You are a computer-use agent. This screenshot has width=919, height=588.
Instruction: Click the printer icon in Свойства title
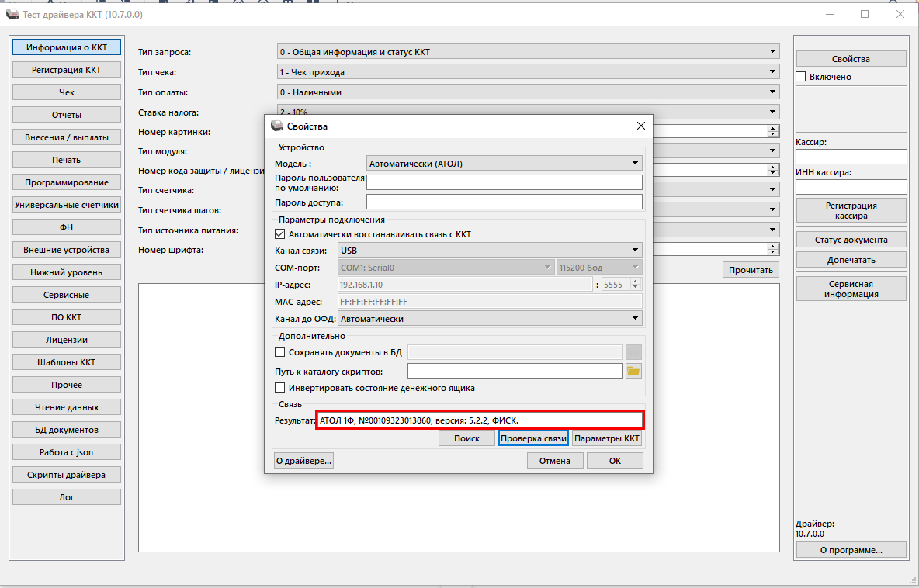tap(276, 126)
